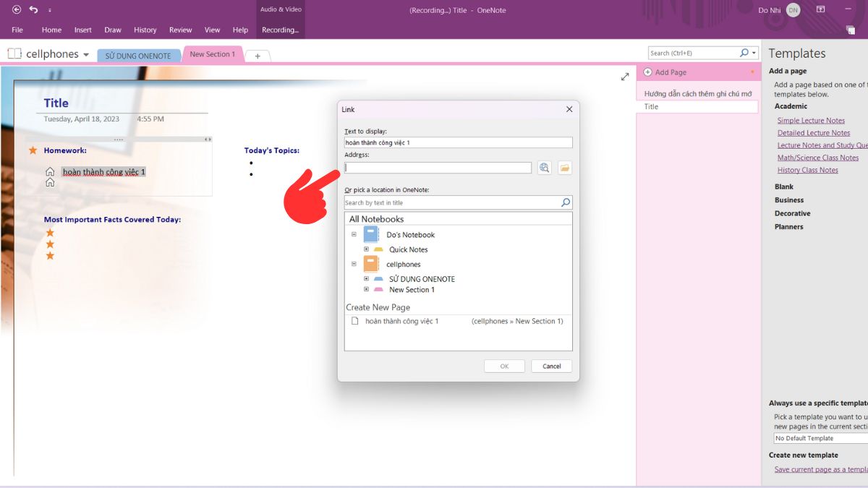Open Detailed Lecture Notes template

pos(814,133)
